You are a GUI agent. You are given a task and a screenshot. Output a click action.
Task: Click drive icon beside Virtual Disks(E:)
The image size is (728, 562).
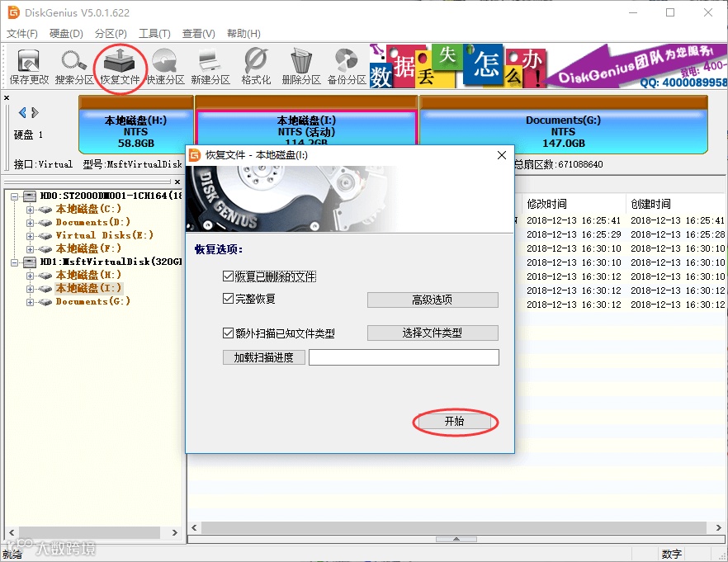point(45,236)
